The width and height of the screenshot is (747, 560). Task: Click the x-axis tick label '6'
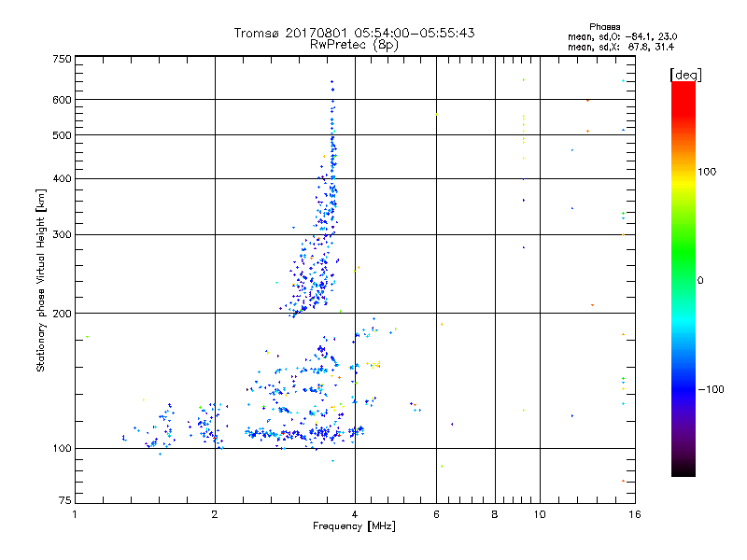click(x=436, y=514)
